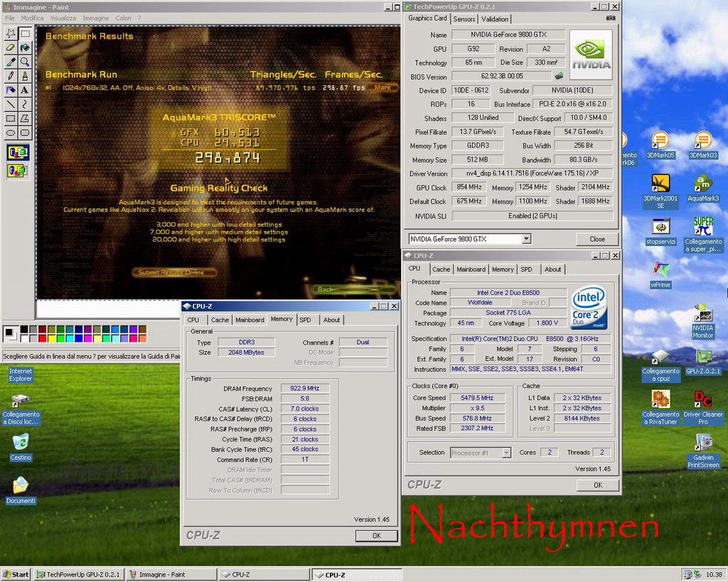Select the Pick Color eyedropper tool

pyautogui.click(x=10, y=62)
